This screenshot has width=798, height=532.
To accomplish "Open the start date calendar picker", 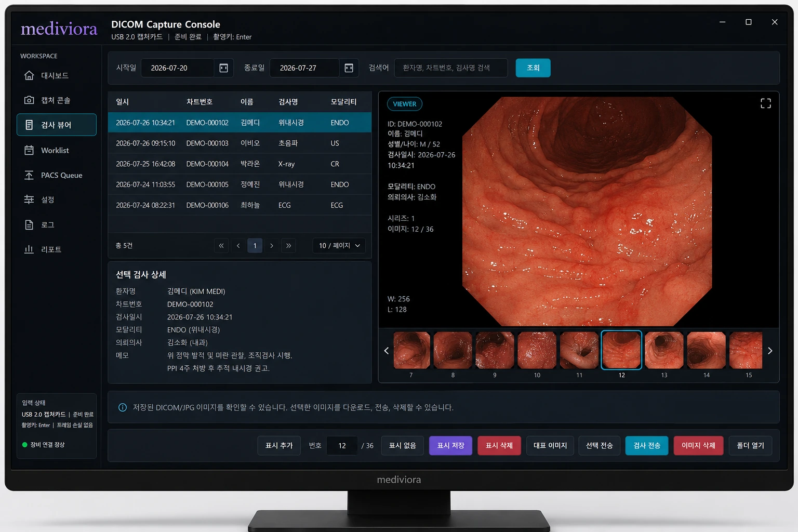I will pyautogui.click(x=224, y=68).
